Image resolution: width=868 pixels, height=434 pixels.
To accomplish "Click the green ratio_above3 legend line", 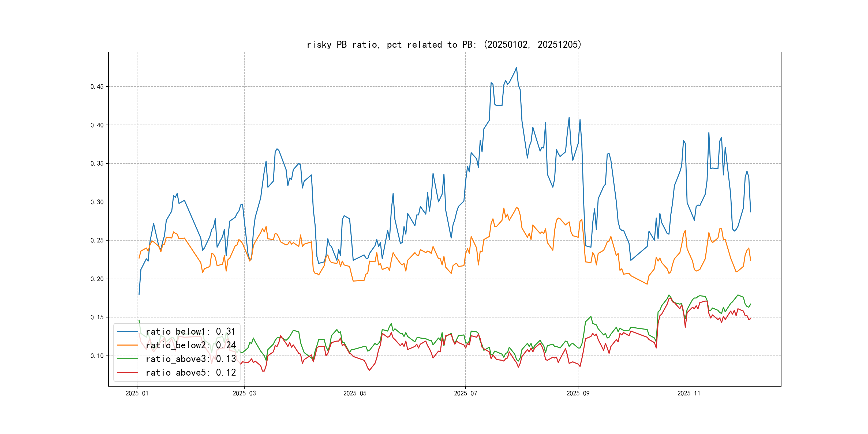I will (127, 359).
